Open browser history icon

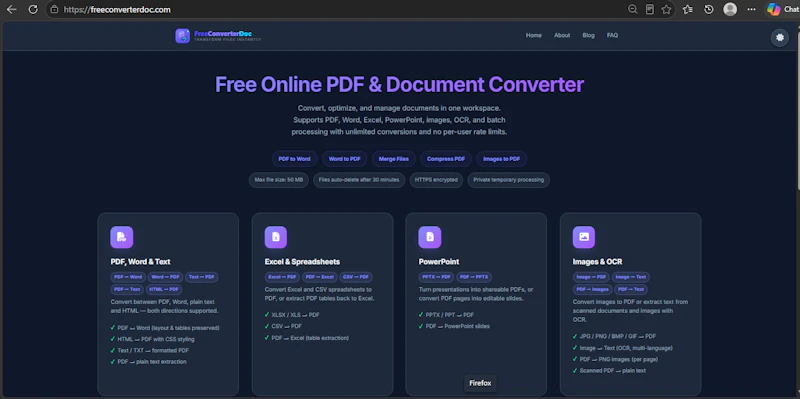709,9
